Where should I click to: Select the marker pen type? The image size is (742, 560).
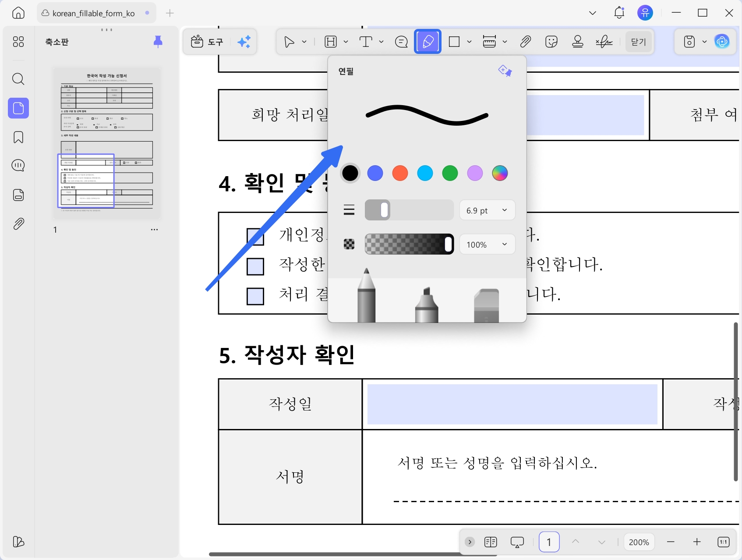(x=427, y=305)
